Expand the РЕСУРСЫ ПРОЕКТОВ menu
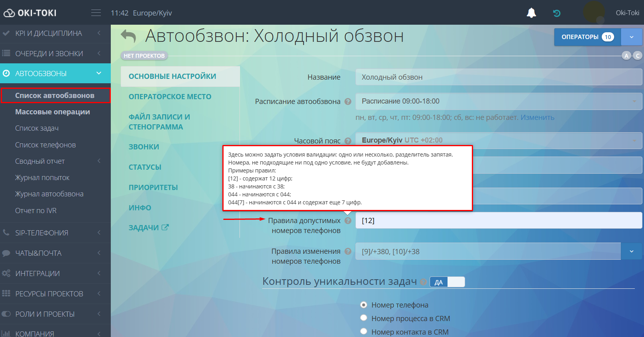Screen dimensions: 644x337 [x=99, y=294]
